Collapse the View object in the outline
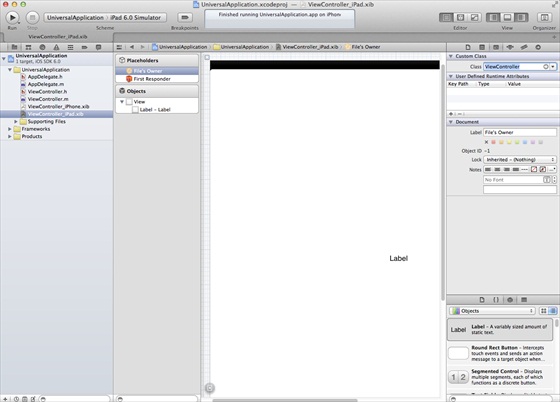Viewport: 560px width, 402px height. tap(122, 102)
